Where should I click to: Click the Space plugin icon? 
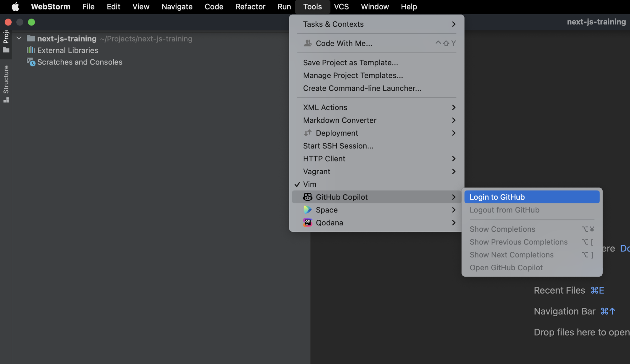point(307,210)
